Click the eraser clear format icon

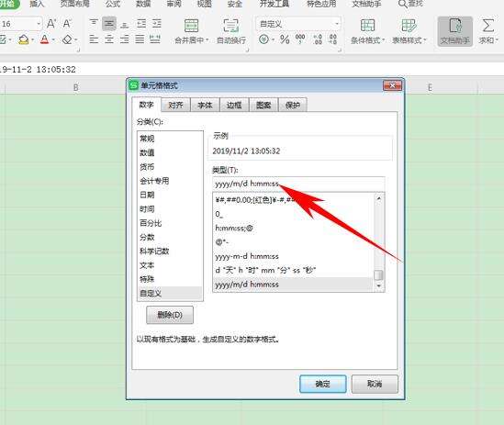(x=67, y=39)
